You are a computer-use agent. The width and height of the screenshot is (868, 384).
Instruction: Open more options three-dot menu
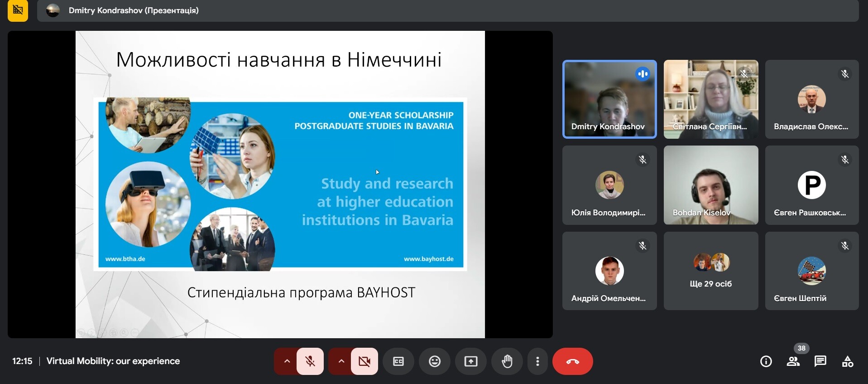click(x=537, y=361)
